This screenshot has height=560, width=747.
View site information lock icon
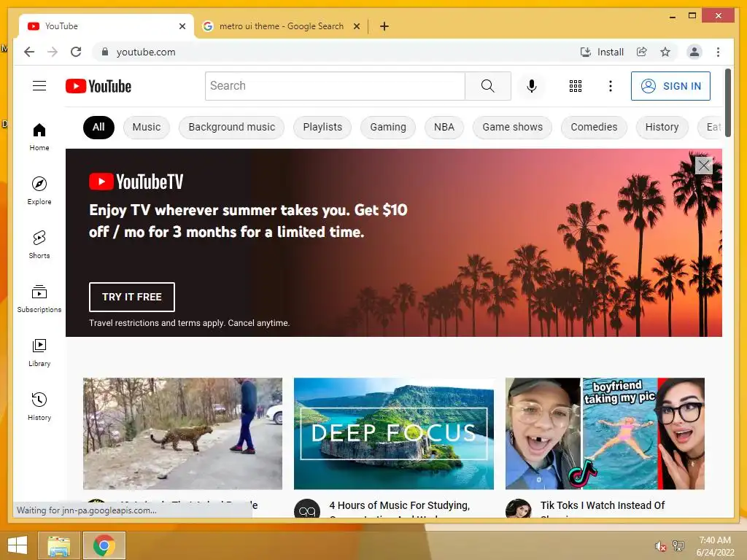coord(105,52)
